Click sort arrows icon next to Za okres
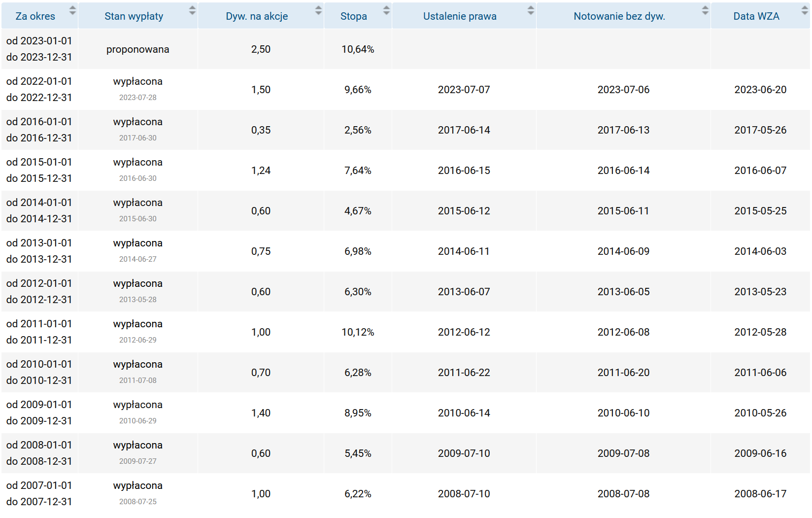Image resolution: width=812 pixels, height=518 pixels. pyautogui.click(x=72, y=10)
